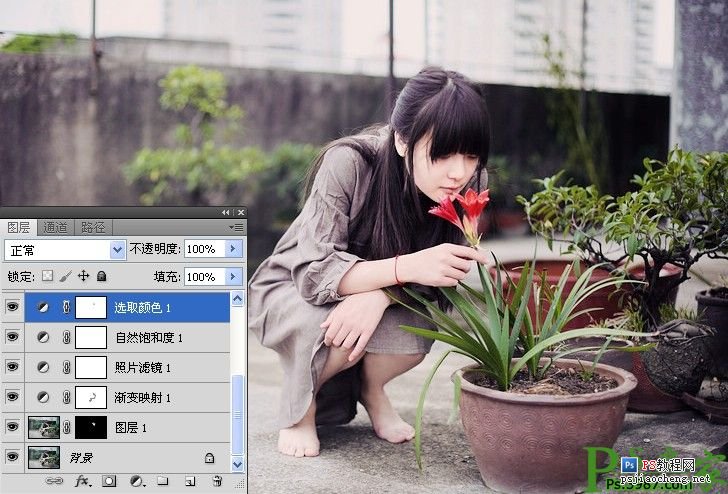Select 选取颜色 1 layer mask thumbnail

(x=91, y=307)
